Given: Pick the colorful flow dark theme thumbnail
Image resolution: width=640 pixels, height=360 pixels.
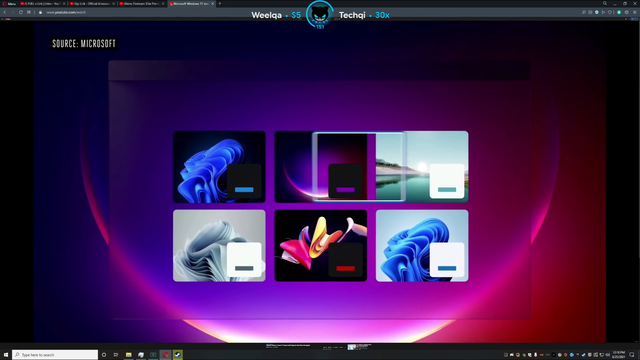Looking at the screenshot, I should point(320,246).
